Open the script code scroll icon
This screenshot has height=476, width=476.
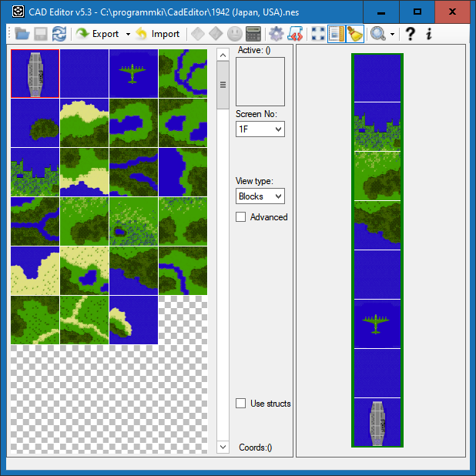coord(295,34)
